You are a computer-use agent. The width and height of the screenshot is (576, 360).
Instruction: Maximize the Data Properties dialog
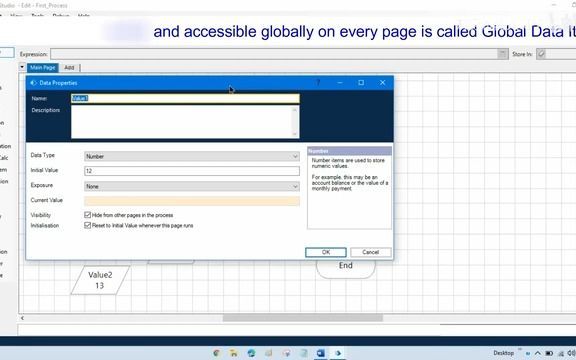361,83
